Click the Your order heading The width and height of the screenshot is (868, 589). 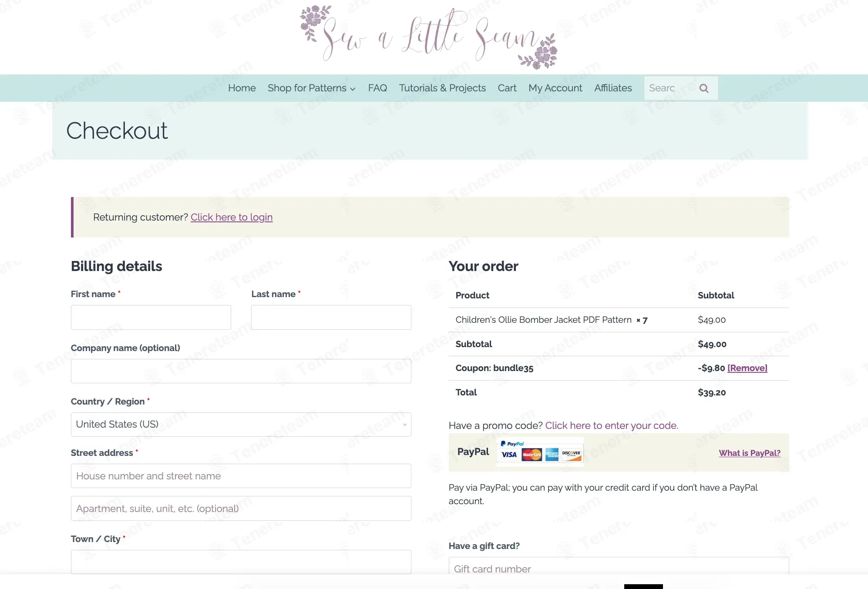[483, 266]
